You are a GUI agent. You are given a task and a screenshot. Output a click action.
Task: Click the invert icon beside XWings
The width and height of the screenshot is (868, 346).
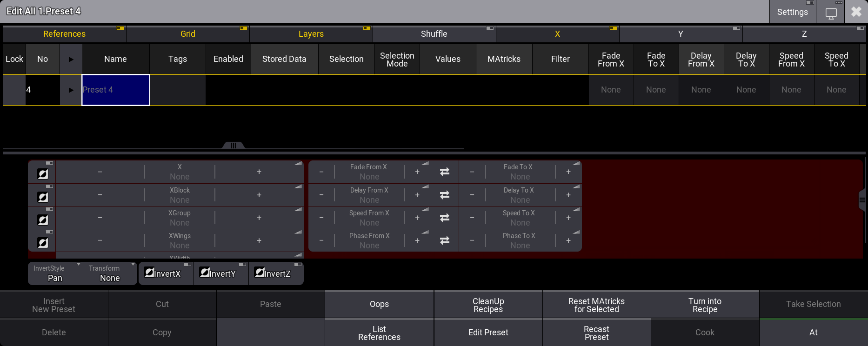click(43, 243)
